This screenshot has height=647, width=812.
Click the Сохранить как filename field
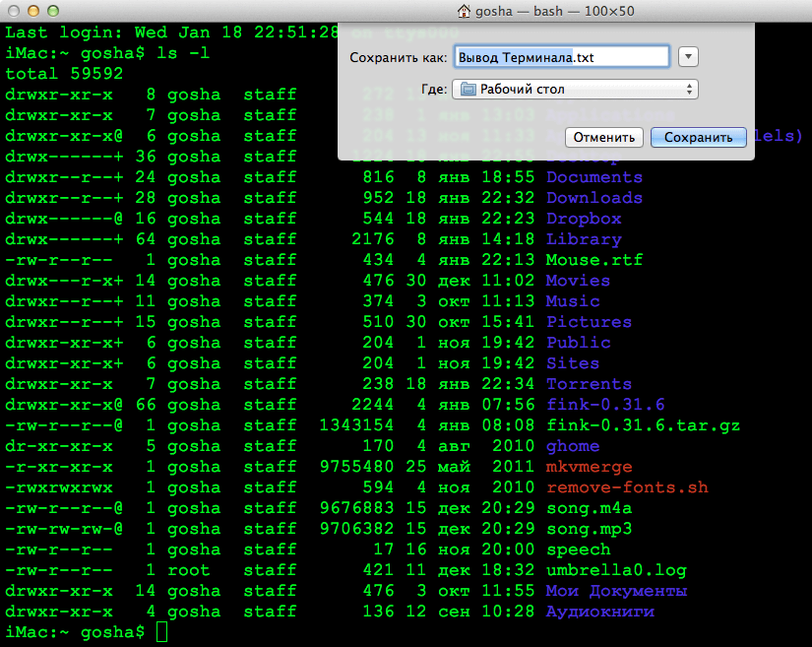(x=562, y=57)
